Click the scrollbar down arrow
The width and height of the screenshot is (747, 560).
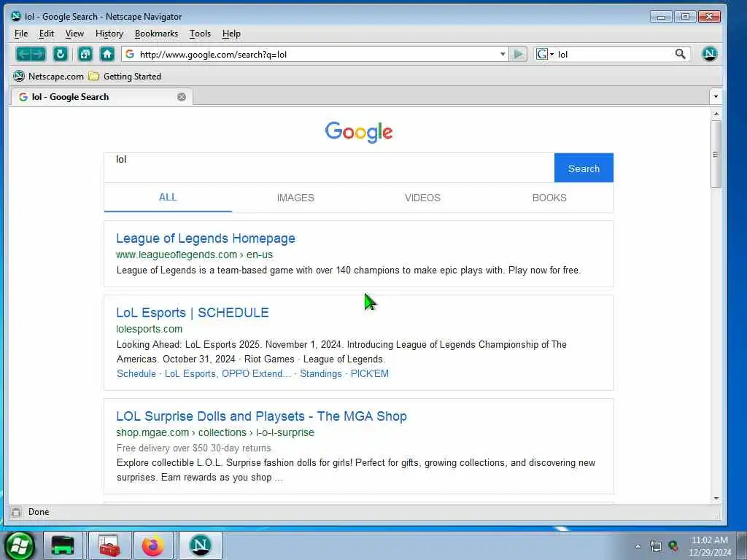tap(716, 499)
